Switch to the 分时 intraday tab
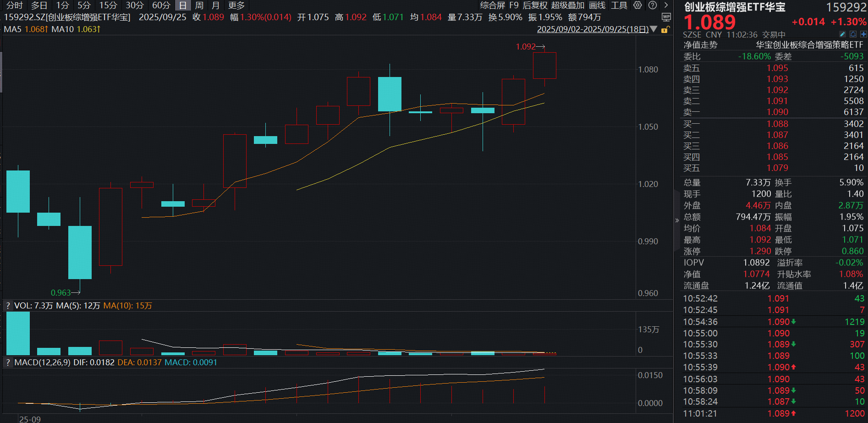868x423 pixels. (14, 5)
